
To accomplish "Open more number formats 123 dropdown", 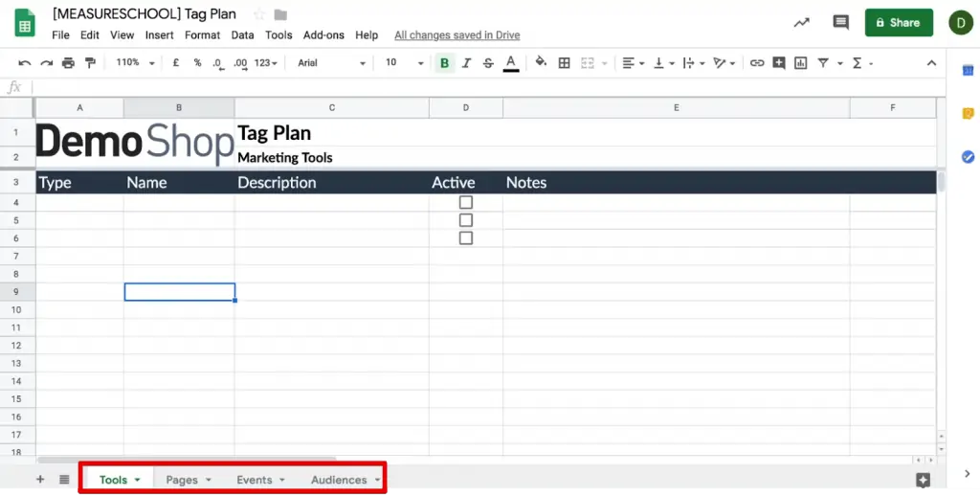I will pyautogui.click(x=266, y=62).
